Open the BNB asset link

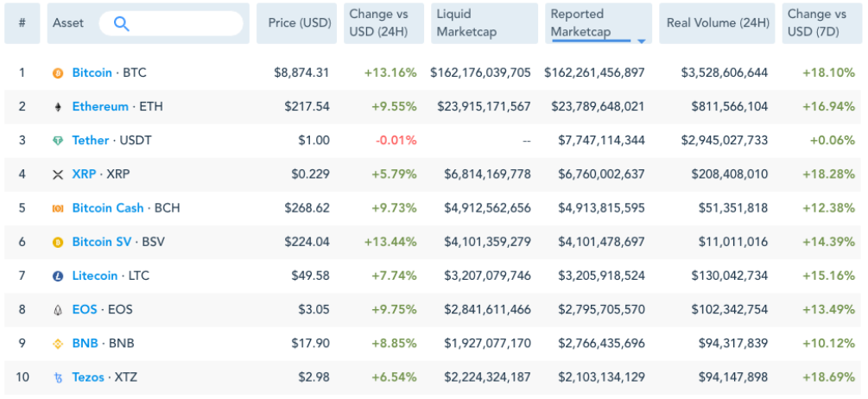click(86, 343)
